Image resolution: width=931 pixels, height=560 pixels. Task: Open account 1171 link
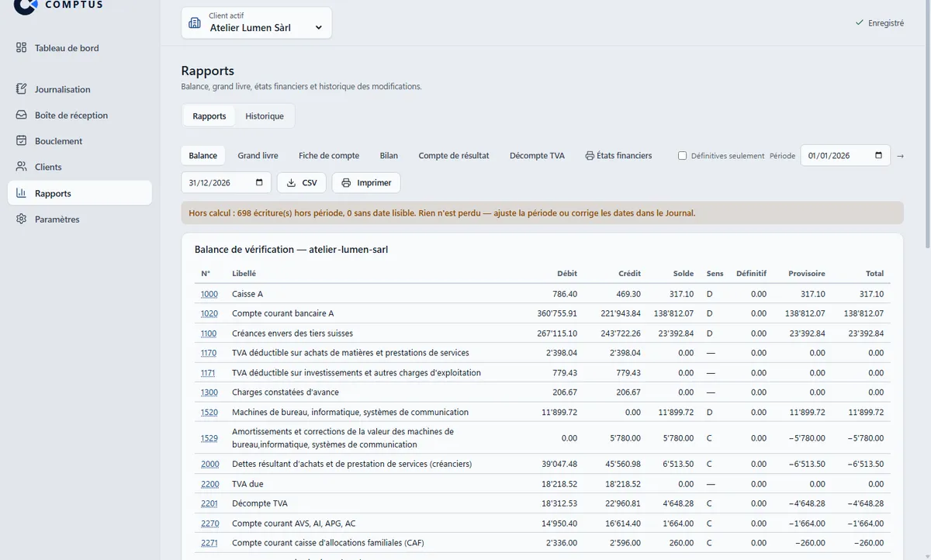(208, 373)
